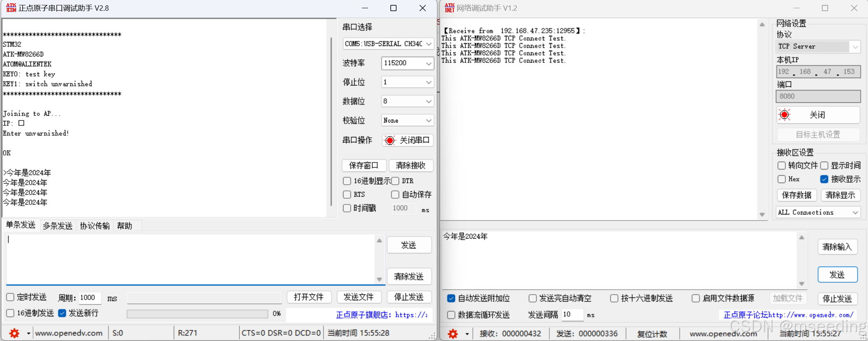
Task: Click 打开文件 button
Action: (309, 297)
